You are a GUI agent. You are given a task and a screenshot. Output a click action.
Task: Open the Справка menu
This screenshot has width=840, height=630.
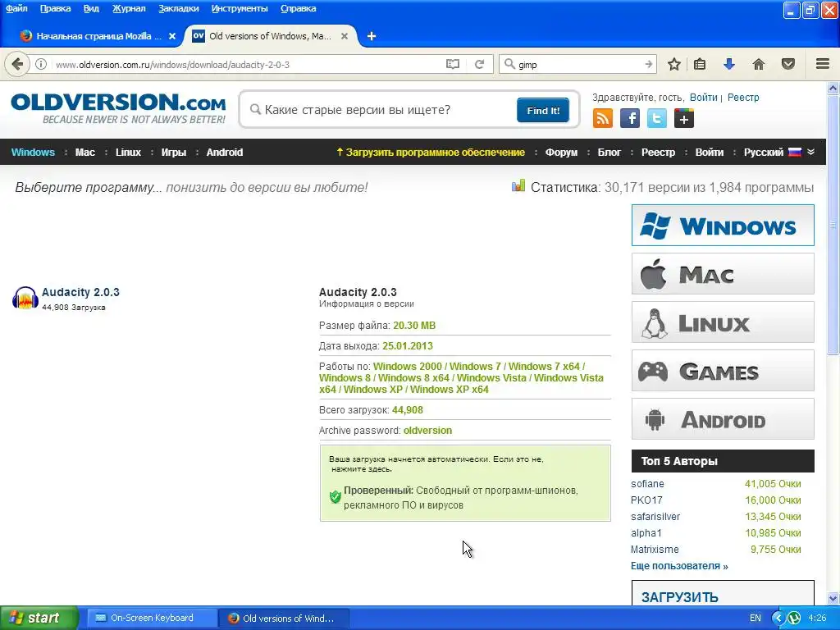coord(298,8)
